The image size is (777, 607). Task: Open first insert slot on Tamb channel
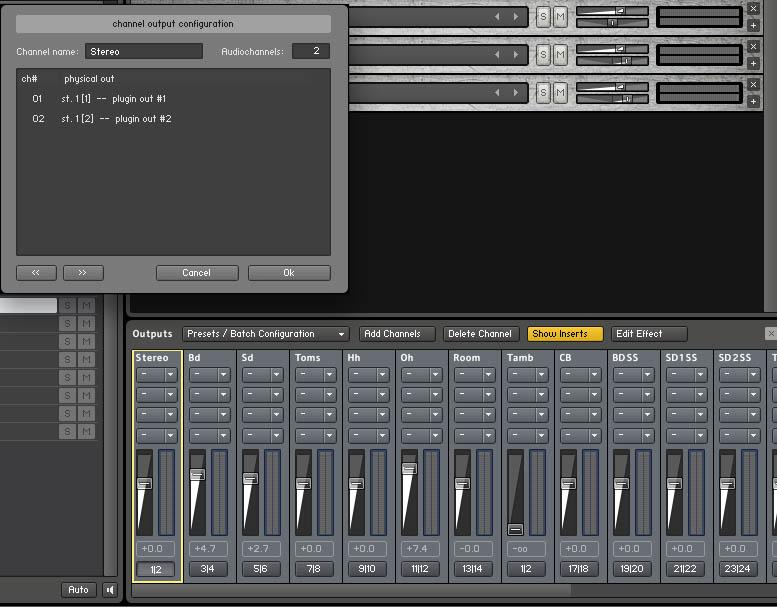click(528, 375)
